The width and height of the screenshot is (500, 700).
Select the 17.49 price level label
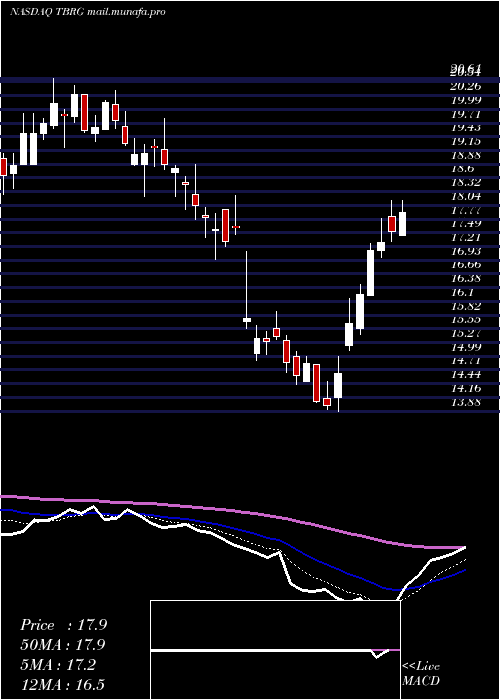(466, 224)
